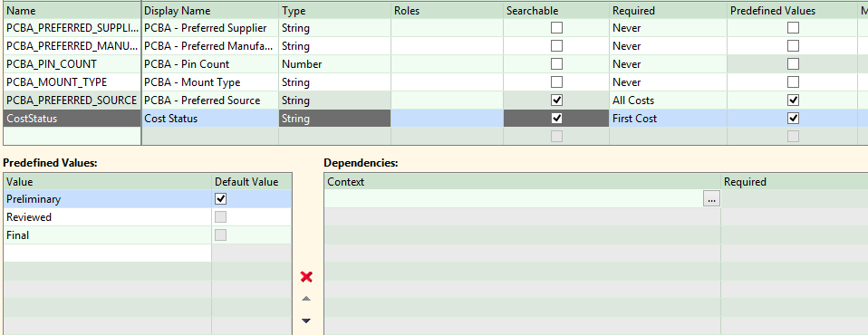Uncheck Searchable for CostStatus row
Screen dimensions: 868x335
pos(557,119)
